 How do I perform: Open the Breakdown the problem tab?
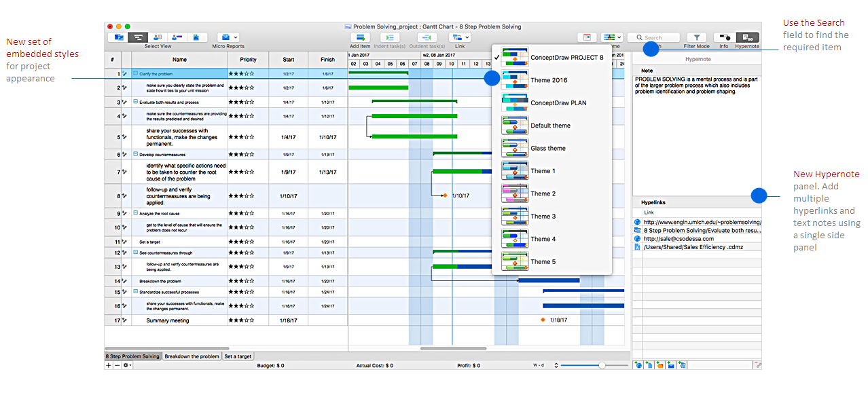click(192, 356)
